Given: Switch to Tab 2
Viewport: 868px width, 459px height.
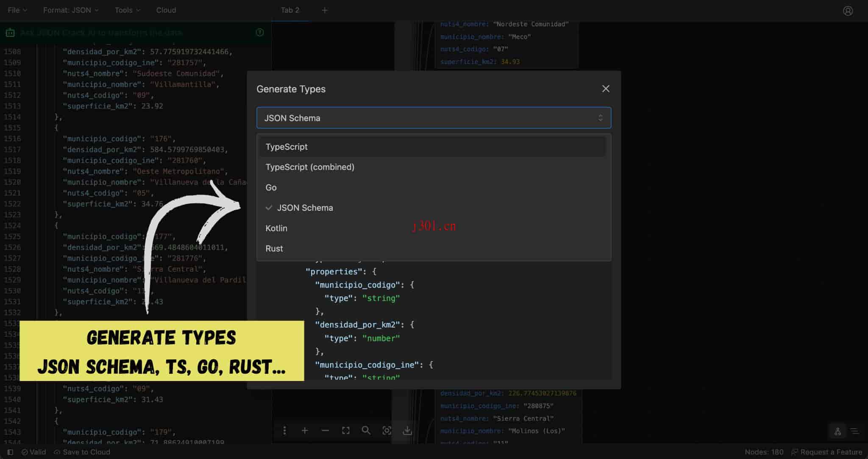Looking at the screenshot, I should point(290,10).
